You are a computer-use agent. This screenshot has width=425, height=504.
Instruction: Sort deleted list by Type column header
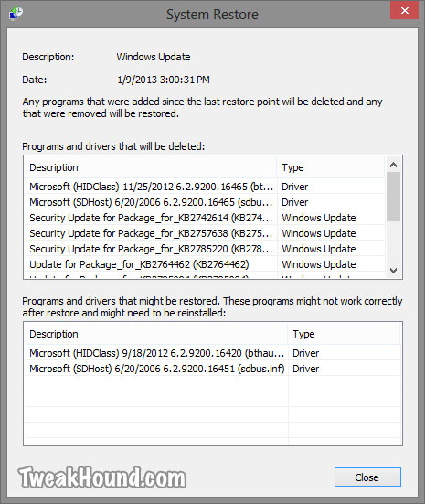pos(331,167)
